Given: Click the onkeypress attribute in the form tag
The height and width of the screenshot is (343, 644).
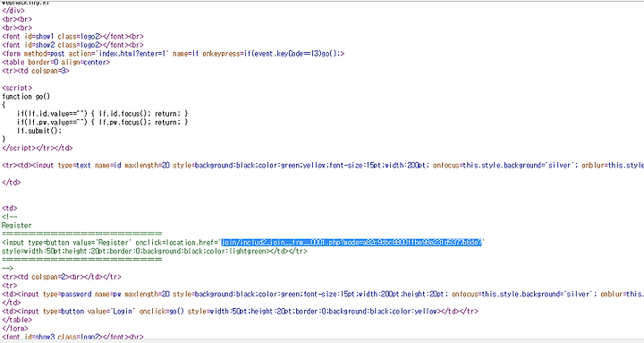Looking at the screenshot, I should (272, 54).
